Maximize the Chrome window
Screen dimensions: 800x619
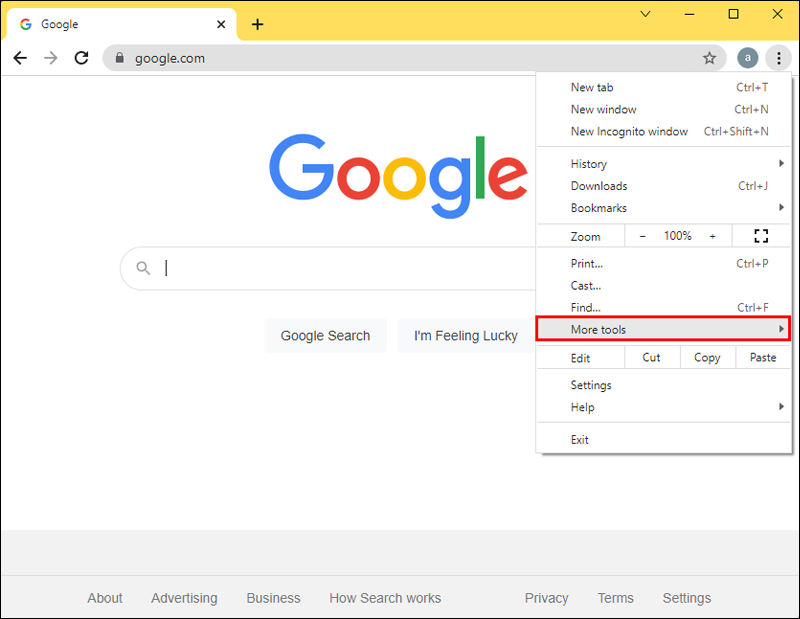pos(733,14)
